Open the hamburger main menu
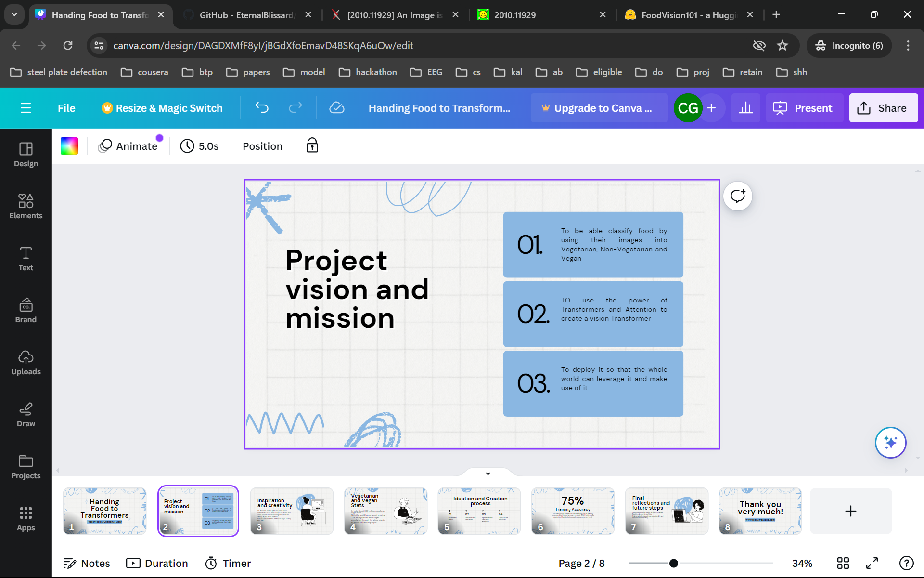Viewport: 924px width, 578px height. [26, 108]
